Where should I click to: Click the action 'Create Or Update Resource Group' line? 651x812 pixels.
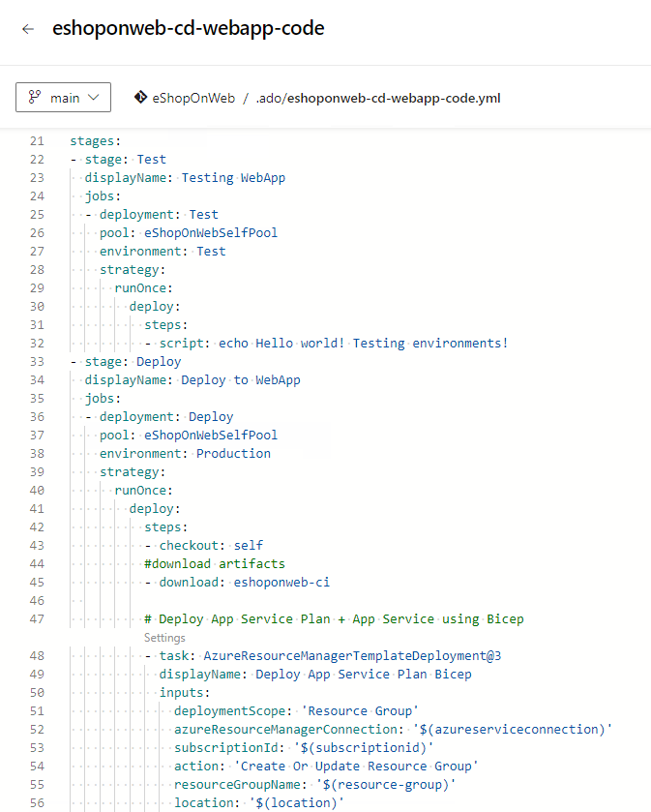(326, 766)
